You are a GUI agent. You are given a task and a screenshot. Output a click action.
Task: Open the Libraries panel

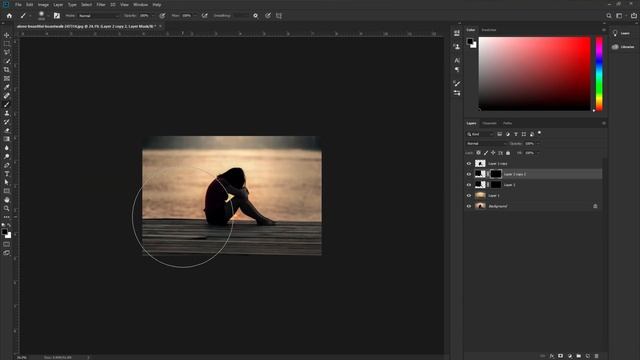tap(623, 47)
